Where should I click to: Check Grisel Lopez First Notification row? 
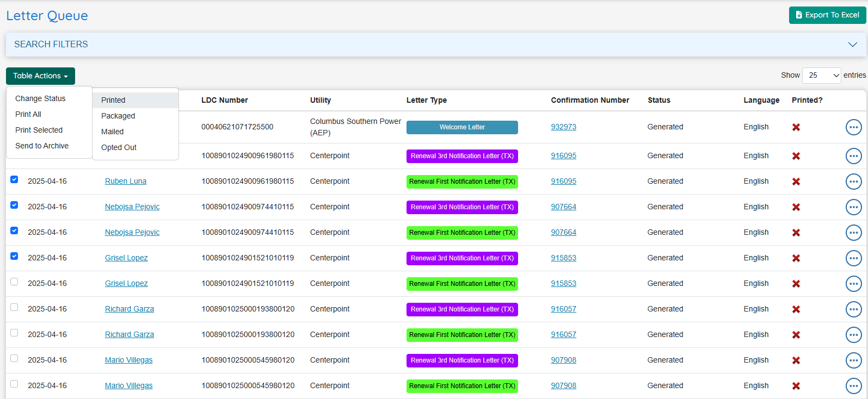pyautogui.click(x=14, y=282)
